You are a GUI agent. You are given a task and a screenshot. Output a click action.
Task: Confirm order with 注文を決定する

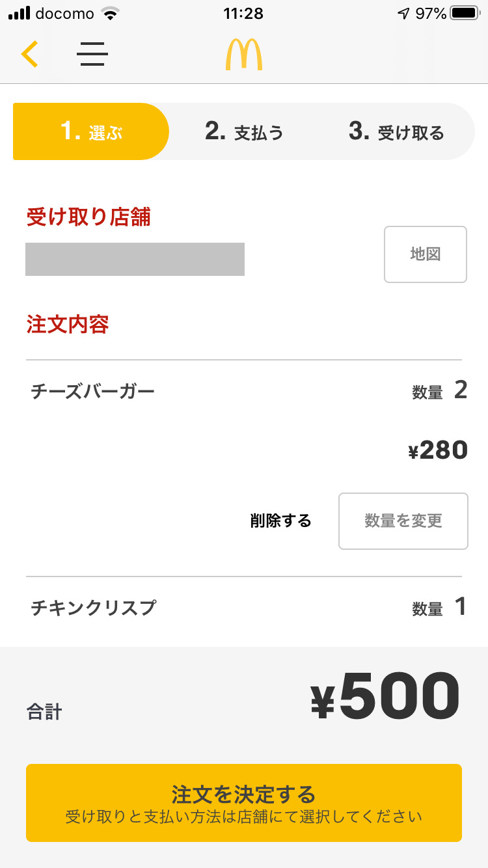coord(244,803)
